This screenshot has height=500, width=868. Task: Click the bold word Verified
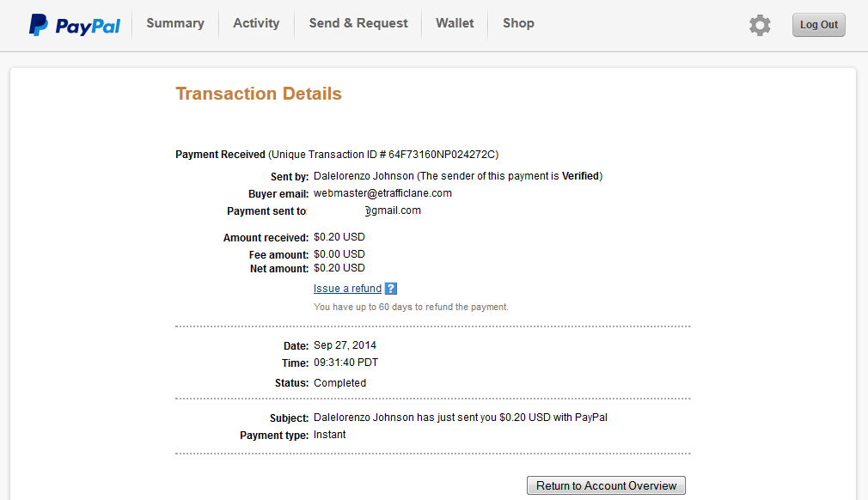580,176
